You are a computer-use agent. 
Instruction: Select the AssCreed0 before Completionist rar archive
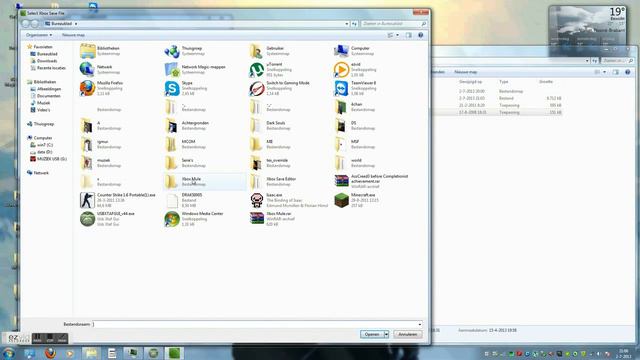tap(341, 181)
